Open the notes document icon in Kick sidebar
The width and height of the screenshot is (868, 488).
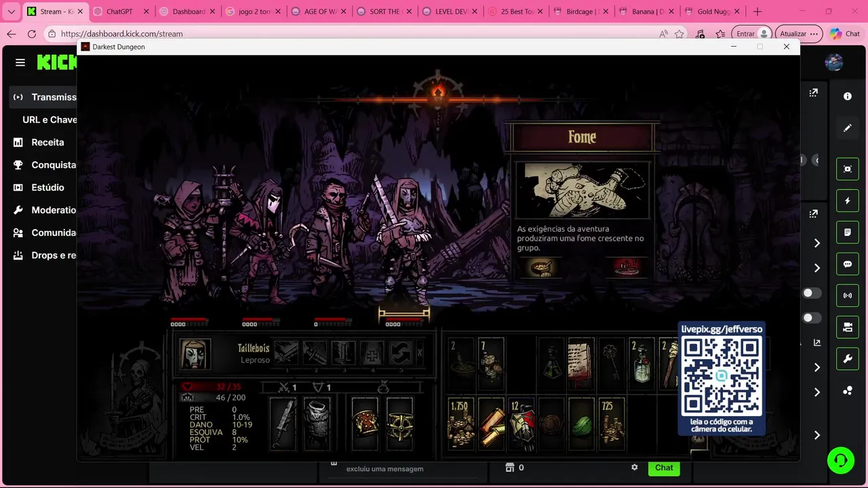pos(848,232)
